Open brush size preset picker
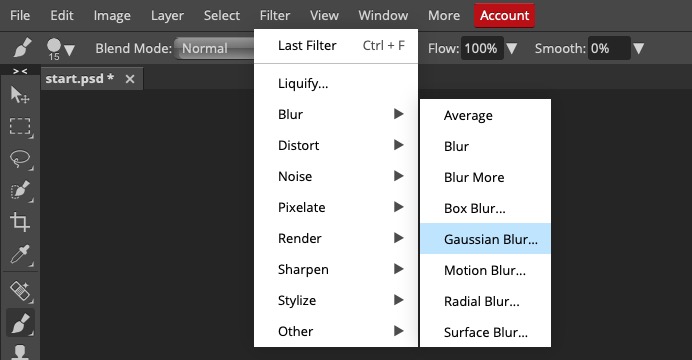Viewport: 692px width, 360px height. point(60,49)
